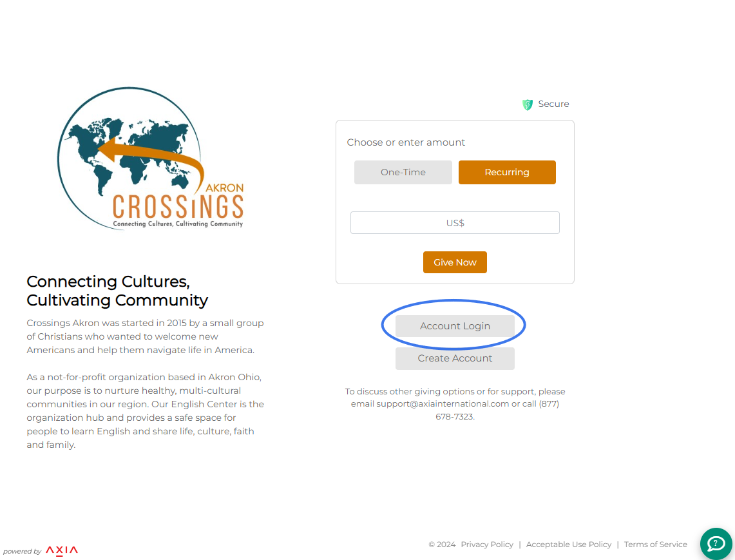Open the help chat bubble icon
This screenshot has width=735, height=560.
click(x=716, y=544)
